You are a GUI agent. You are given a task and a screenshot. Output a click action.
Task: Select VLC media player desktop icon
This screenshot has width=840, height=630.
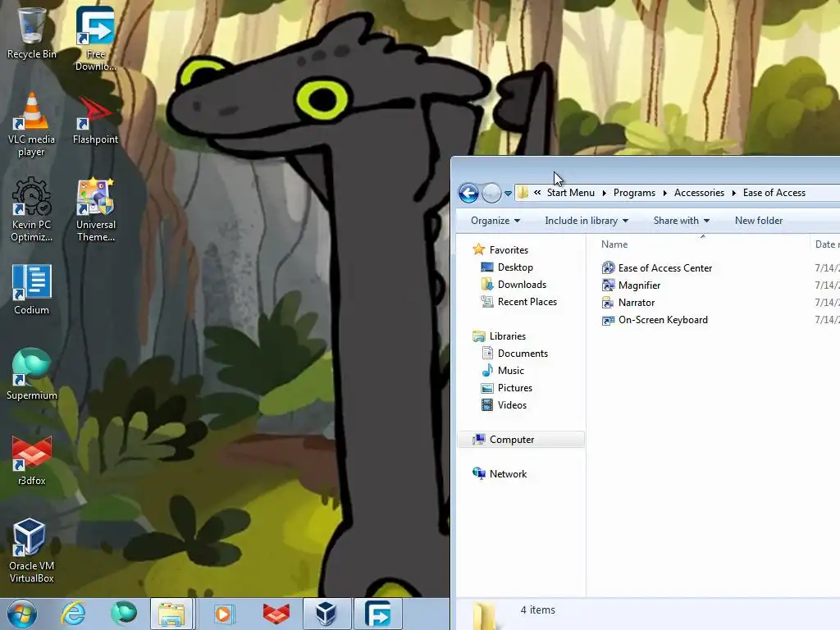click(32, 125)
